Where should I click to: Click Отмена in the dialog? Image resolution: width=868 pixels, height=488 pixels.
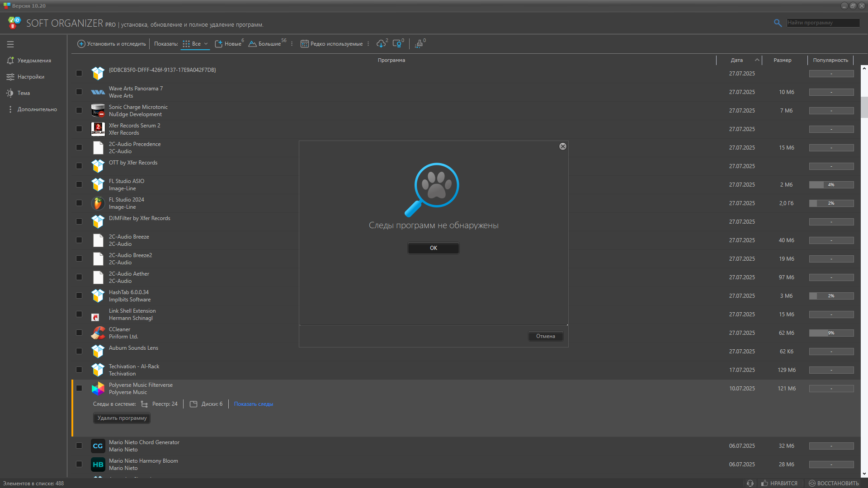click(x=545, y=336)
